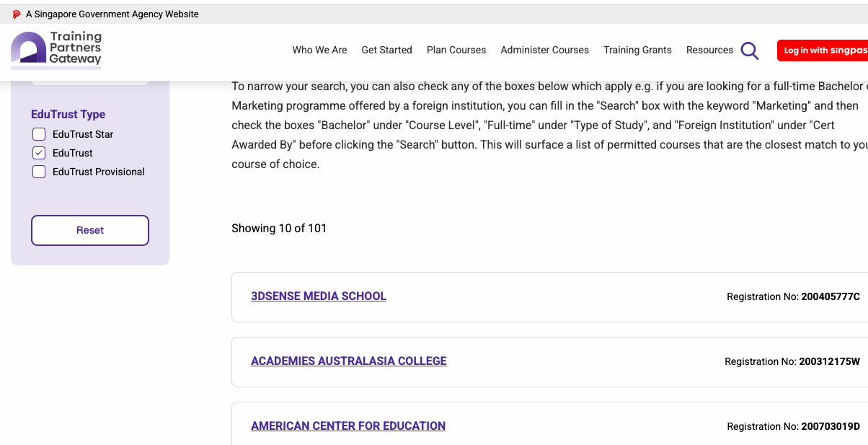868x445 pixels.
Task: Expand the Resources navigation menu
Action: click(x=709, y=50)
